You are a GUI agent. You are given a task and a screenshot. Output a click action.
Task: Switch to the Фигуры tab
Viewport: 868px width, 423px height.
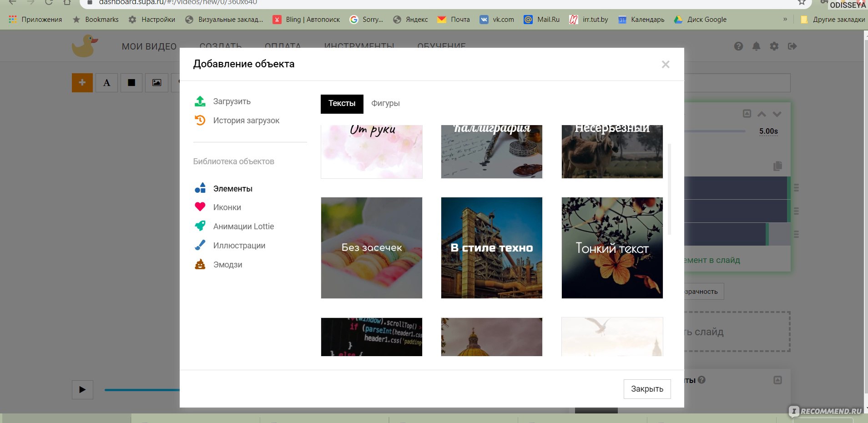point(385,104)
